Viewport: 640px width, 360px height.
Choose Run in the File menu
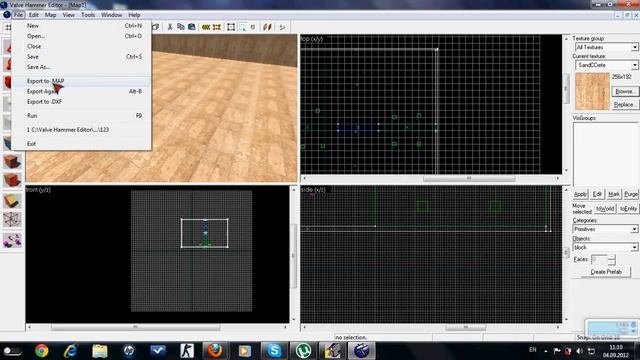[x=81, y=116]
